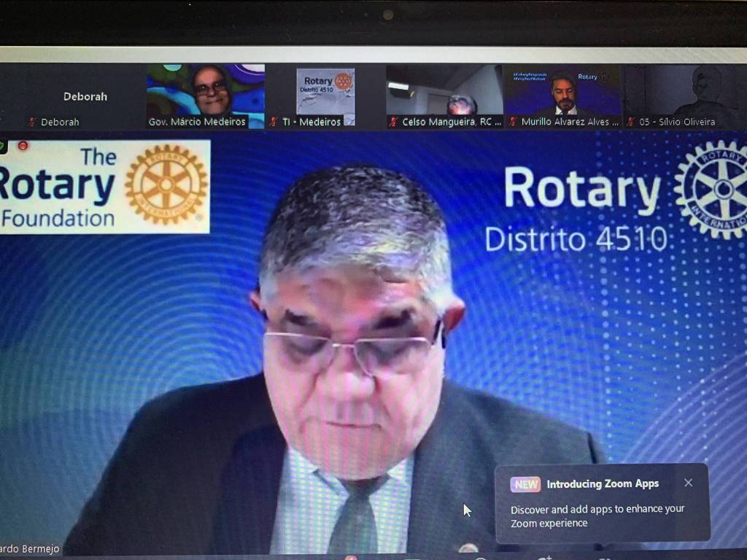Dismiss the Introducing Zoom Apps notification
Viewport: 747px width, 560px height.
coord(688,483)
